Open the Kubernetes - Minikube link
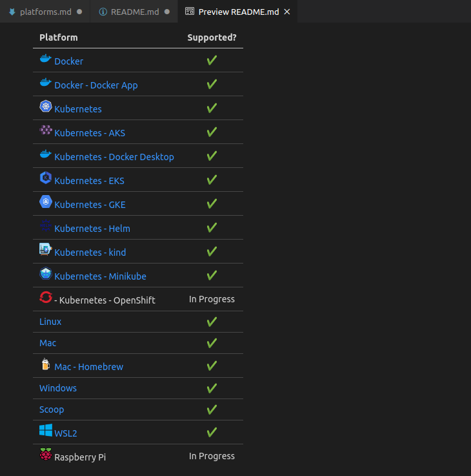This screenshot has height=476, width=471. tap(100, 276)
